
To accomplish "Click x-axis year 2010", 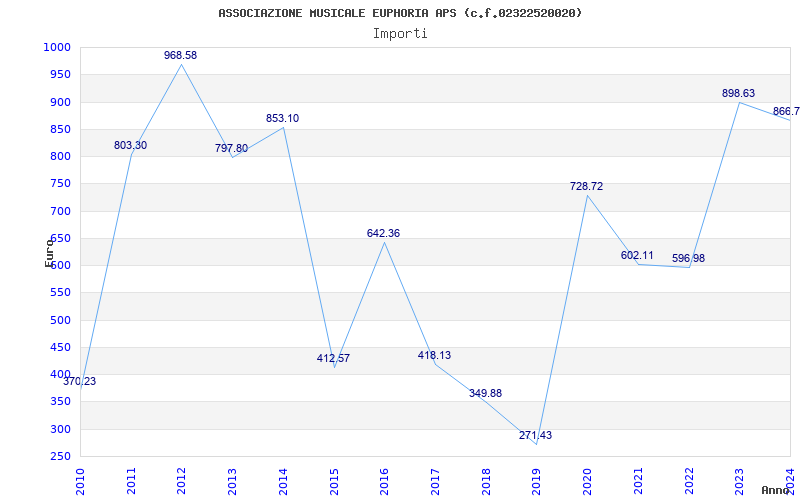I will pyautogui.click(x=80, y=481).
